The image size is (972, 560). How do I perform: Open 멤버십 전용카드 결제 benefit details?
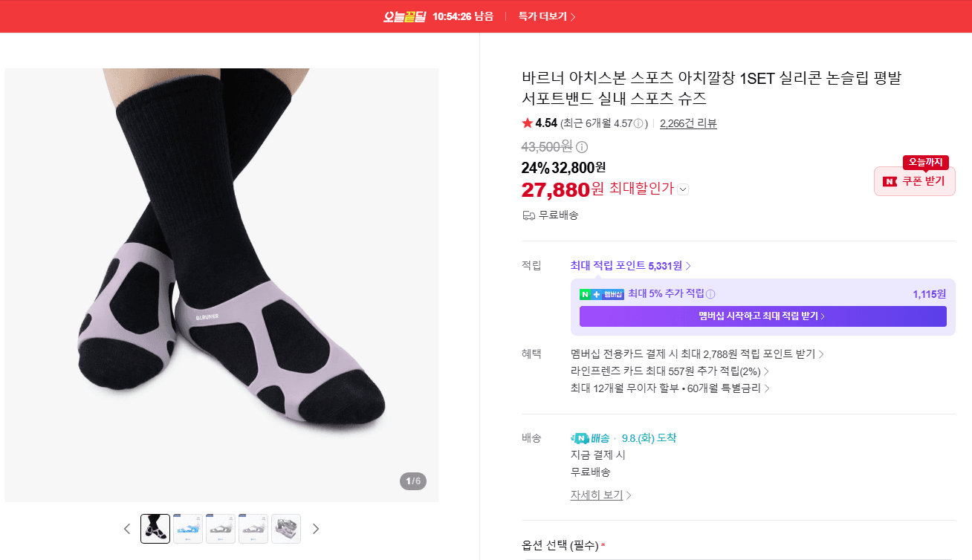pyautogui.click(x=697, y=354)
